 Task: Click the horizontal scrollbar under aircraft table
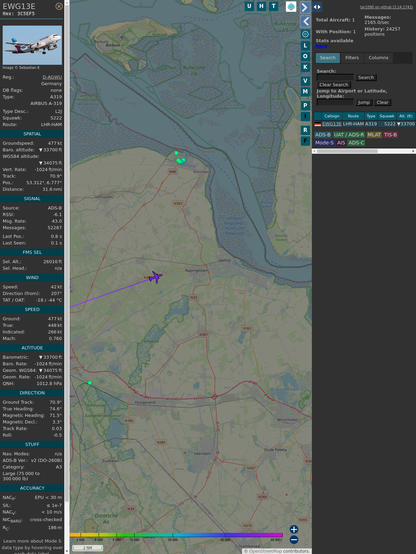364,151
